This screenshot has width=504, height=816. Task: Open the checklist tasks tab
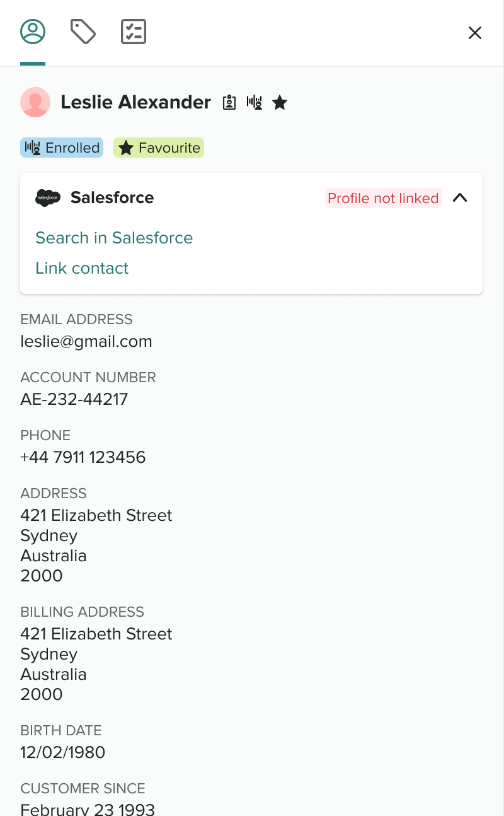coord(134,32)
